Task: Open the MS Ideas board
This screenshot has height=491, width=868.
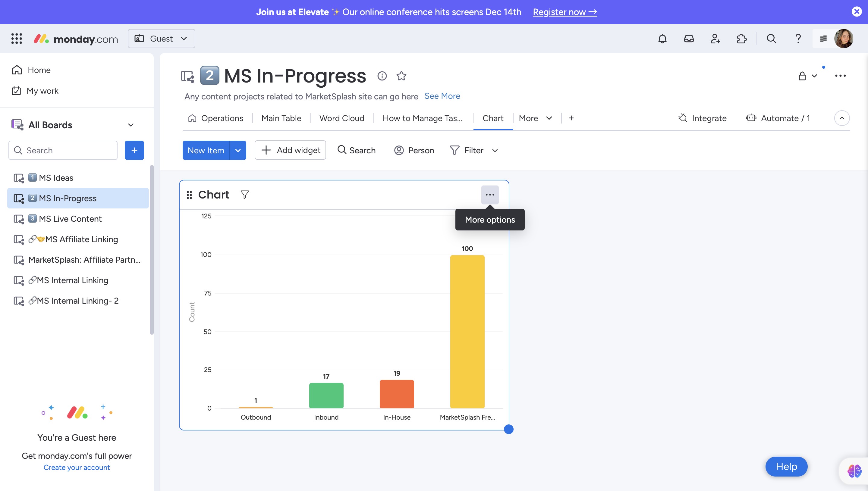Action: click(77, 178)
